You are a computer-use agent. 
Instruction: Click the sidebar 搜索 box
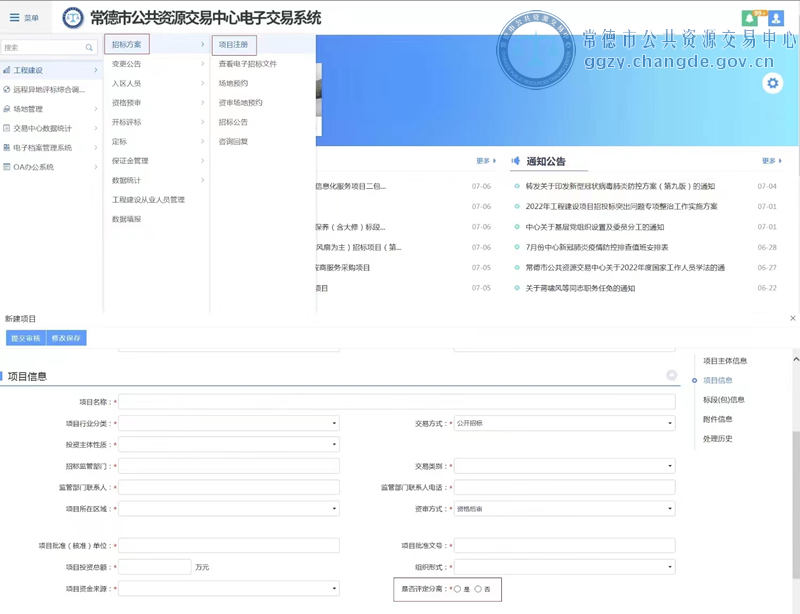click(x=49, y=47)
